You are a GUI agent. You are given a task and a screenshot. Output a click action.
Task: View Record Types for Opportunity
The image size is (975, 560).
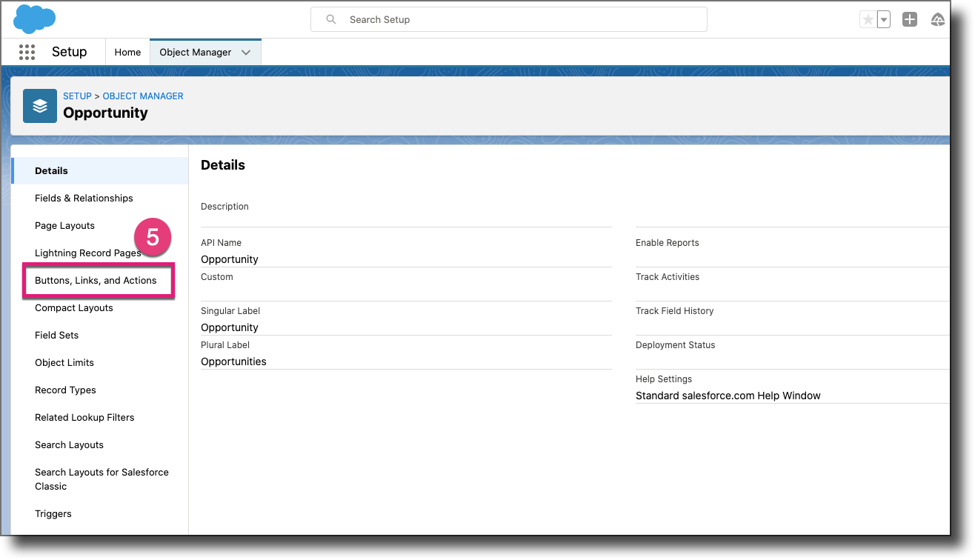[65, 390]
